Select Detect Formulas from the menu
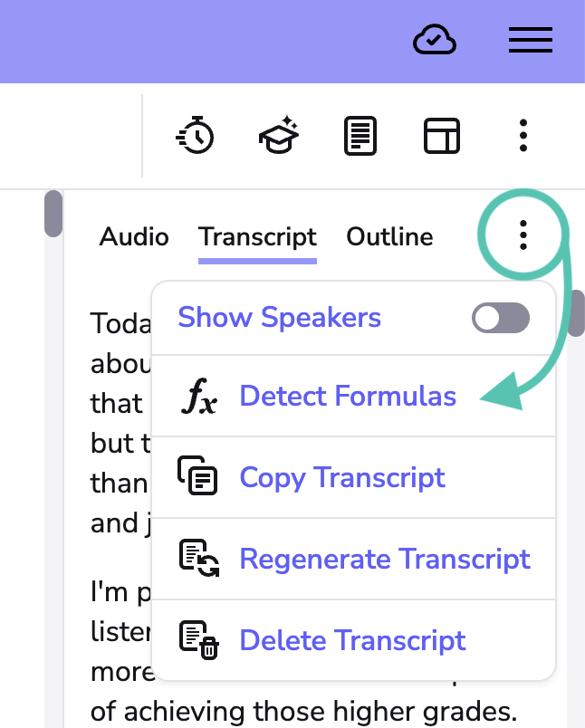This screenshot has height=728, width=585. click(x=346, y=397)
